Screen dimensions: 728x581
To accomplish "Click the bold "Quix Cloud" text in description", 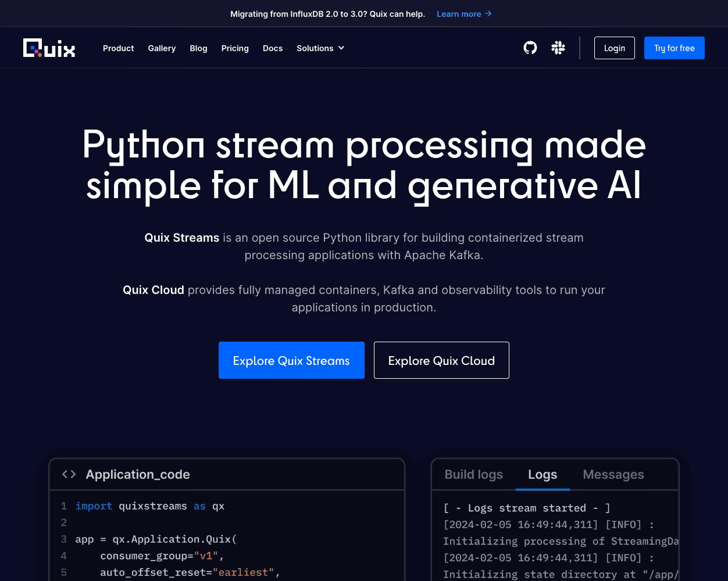I will tap(154, 290).
